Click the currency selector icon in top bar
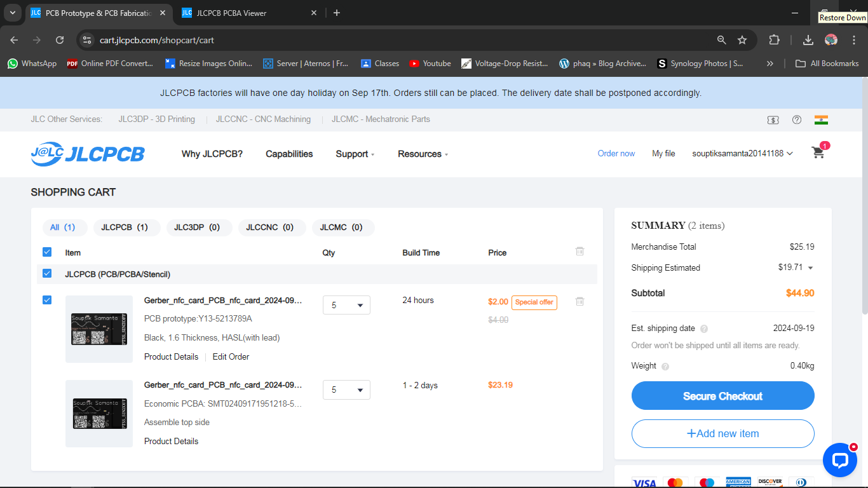The width and height of the screenshot is (868, 488). [x=773, y=119]
